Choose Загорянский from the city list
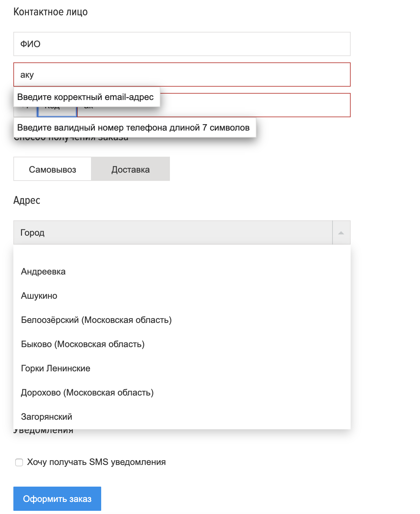Screen dimensions: 420x514 [x=182, y=417]
